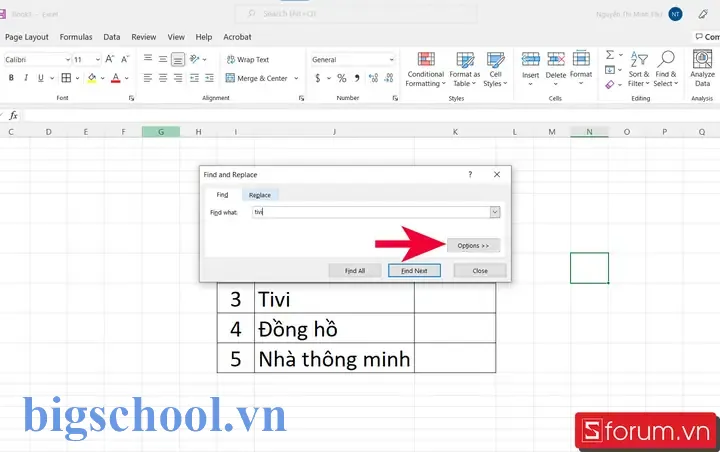Select Top Align icon
720x452 pixels.
[x=148, y=59]
